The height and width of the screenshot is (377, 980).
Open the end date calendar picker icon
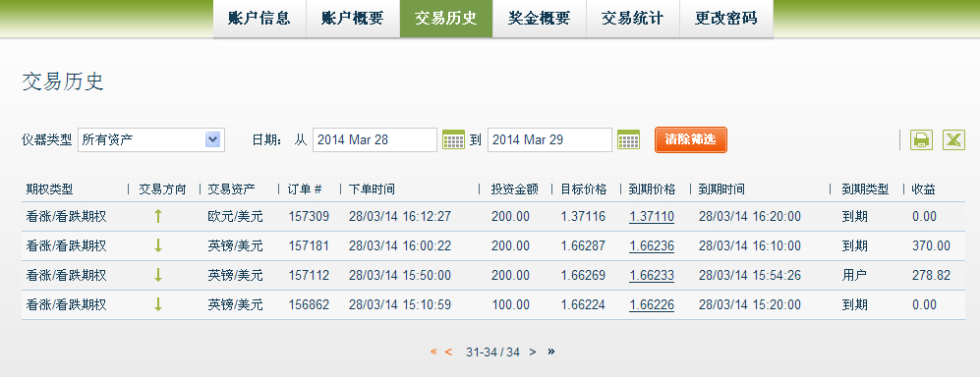pyautogui.click(x=628, y=139)
